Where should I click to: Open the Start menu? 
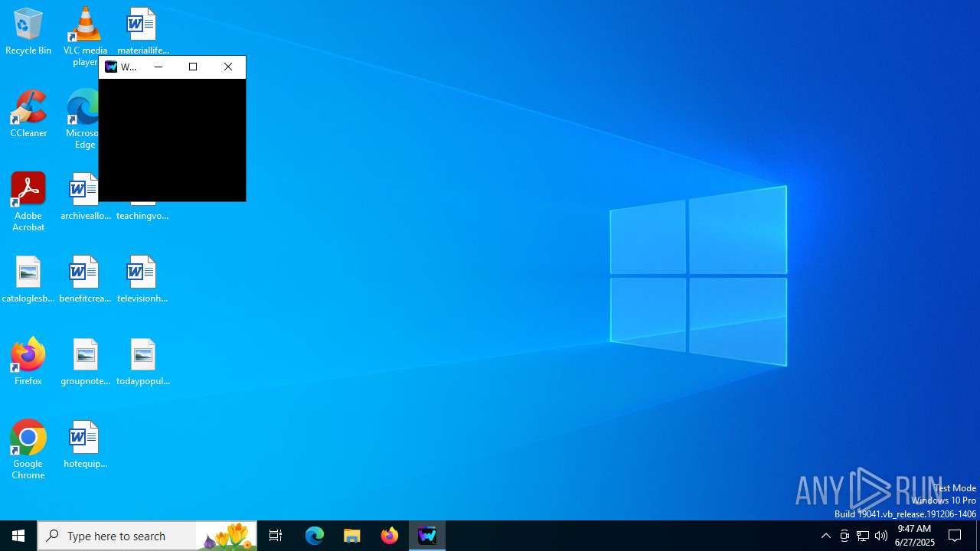pyautogui.click(x=18, y=536)
